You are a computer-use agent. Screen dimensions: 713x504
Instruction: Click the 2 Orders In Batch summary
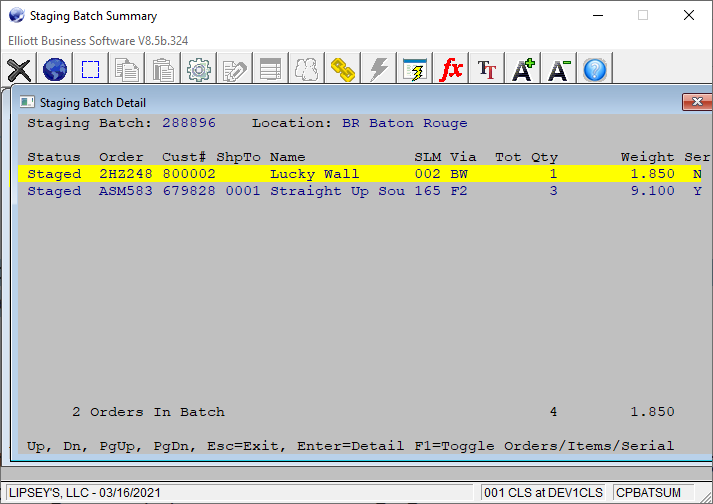pos(148,412)
